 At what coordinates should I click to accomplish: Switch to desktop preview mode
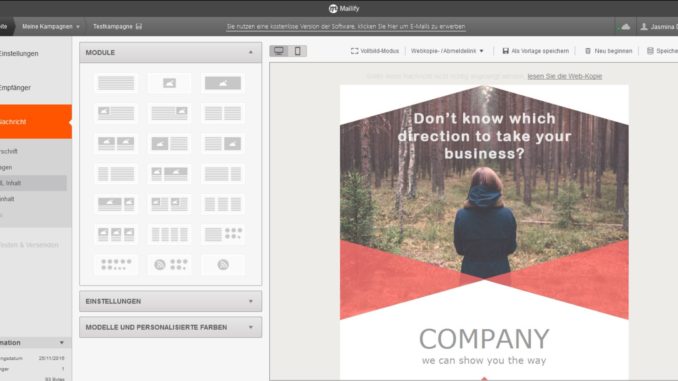(x=279, y=51)
